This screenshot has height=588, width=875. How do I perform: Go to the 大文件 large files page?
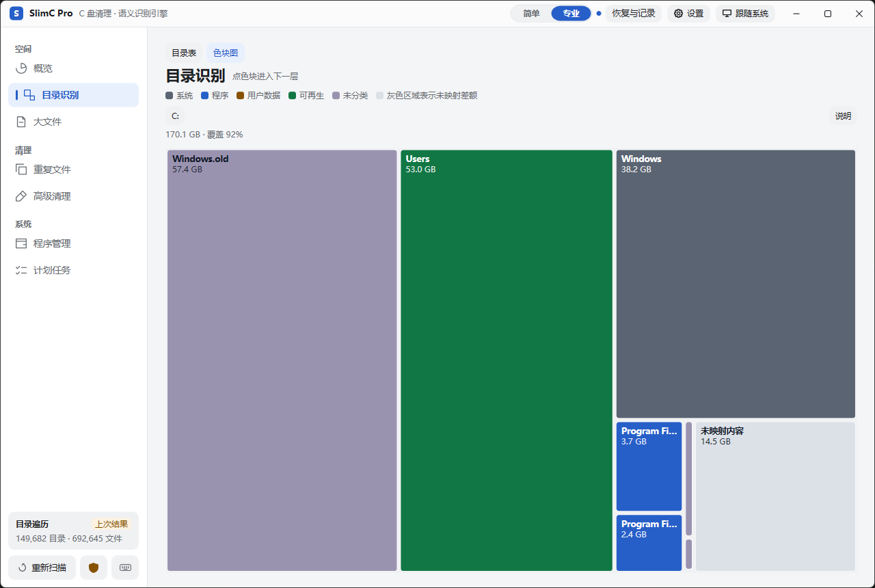73,122
